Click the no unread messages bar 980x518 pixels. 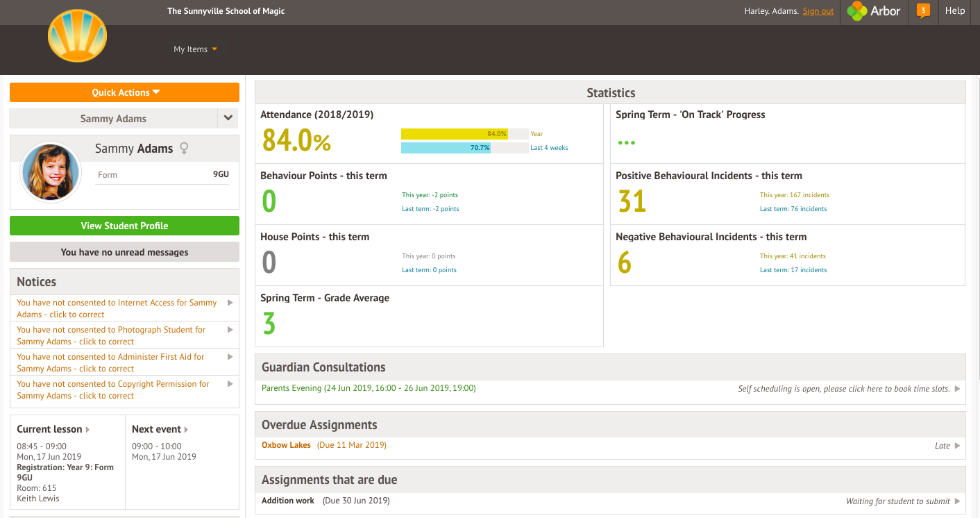click(125, 252)
